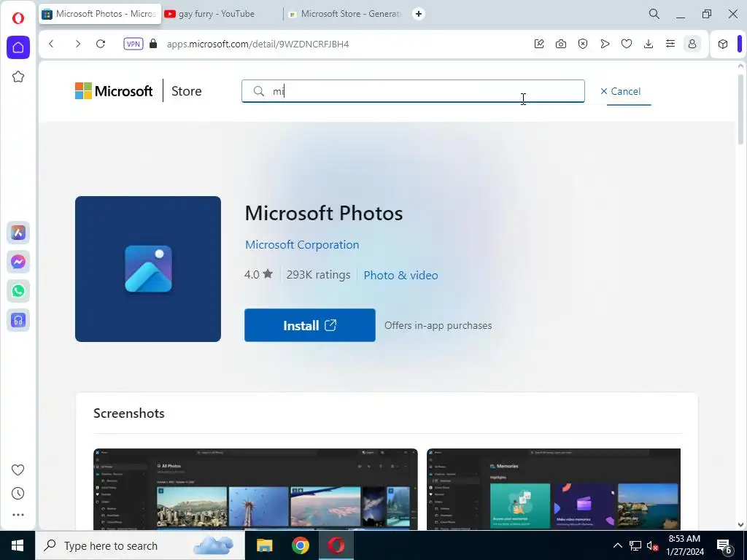This screenshot has height=560, width=747.
Task: Add page to bookmarks heart icon
Action: point(627,44)
